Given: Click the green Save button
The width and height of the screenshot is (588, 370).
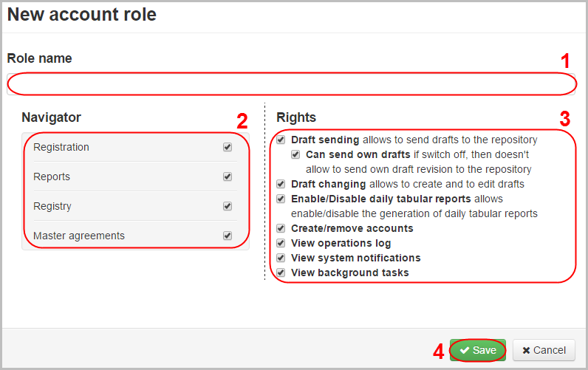Looking at the screenshot, I should (x=478, y=350).
